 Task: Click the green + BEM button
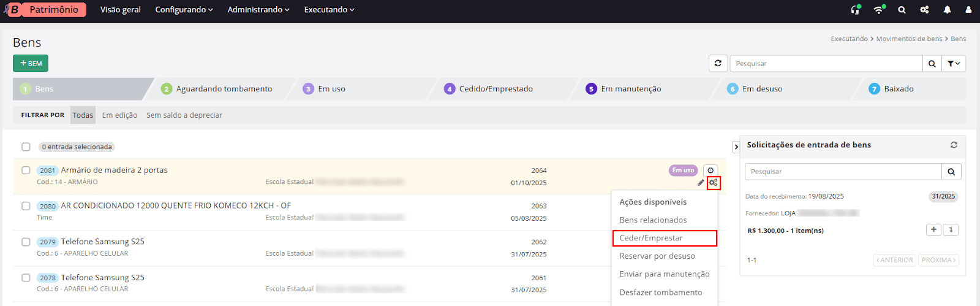tap(31, 63)
